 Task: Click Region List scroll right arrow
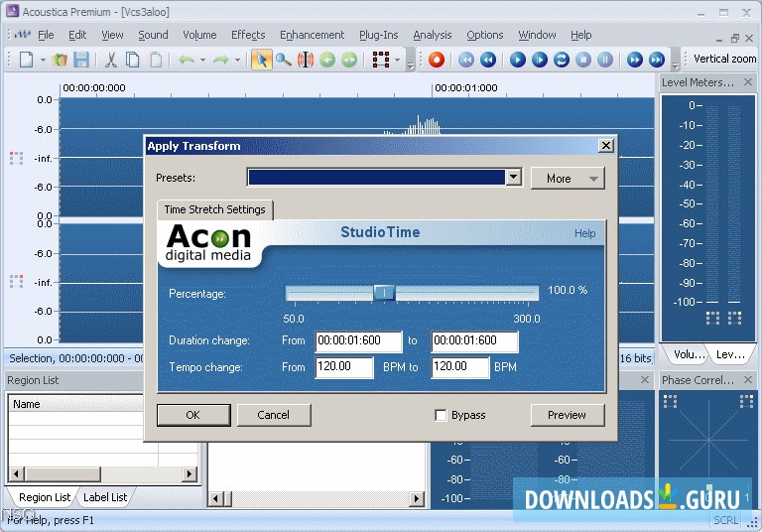[x=190, y=473]
